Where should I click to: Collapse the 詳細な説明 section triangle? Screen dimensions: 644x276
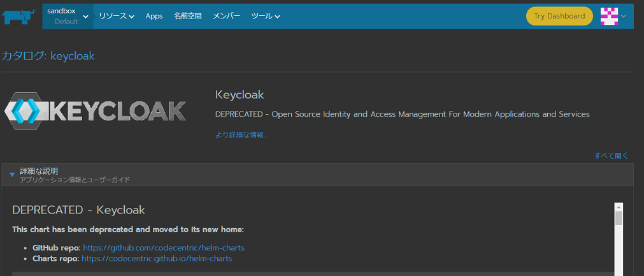(x=12, y=175)
